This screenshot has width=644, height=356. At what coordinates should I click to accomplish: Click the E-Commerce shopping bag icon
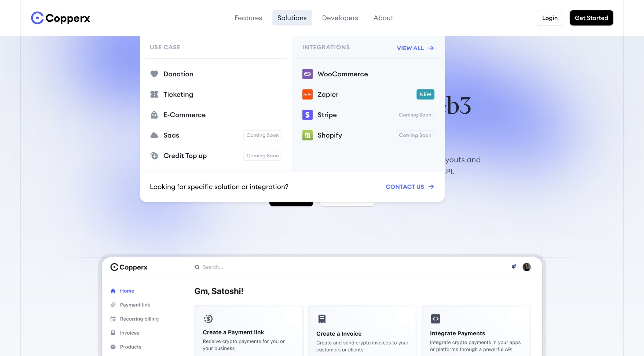[154, 115]
